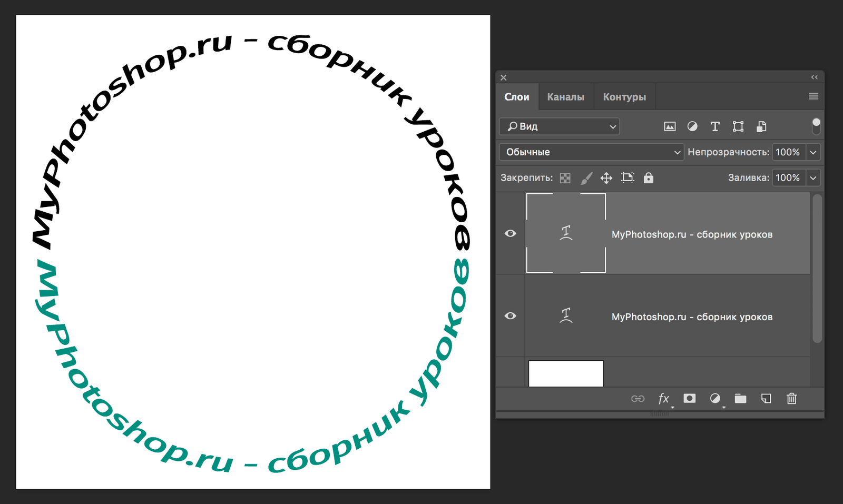Open the Обычные blend mode dropdown
843x504 pixels.
(x=591, y=152)
